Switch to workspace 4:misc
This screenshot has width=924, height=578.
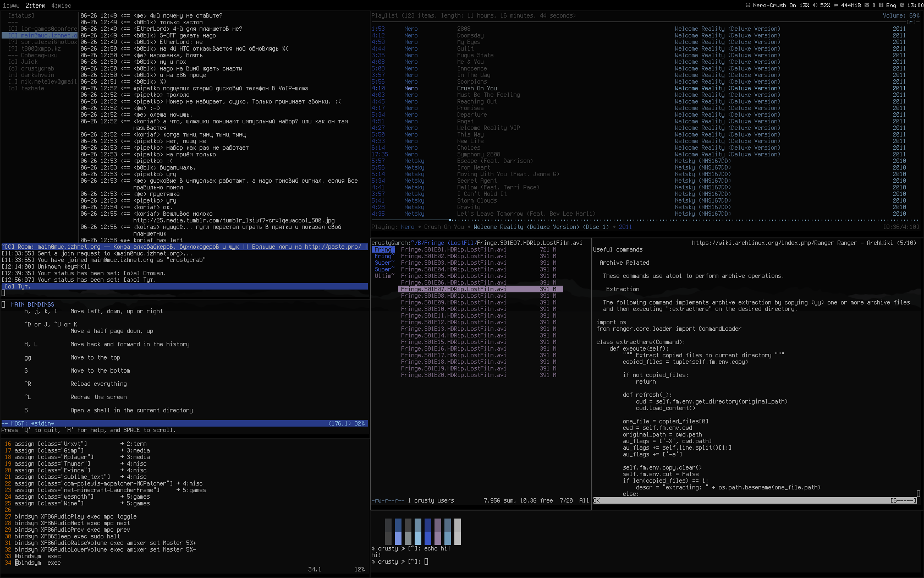pos(61,6)
